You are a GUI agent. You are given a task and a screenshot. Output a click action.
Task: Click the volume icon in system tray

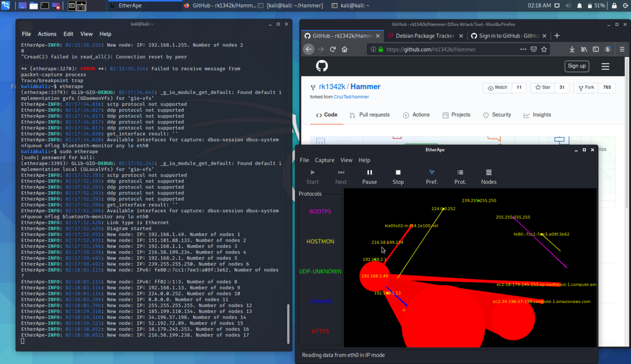click(x=568, y=6)
